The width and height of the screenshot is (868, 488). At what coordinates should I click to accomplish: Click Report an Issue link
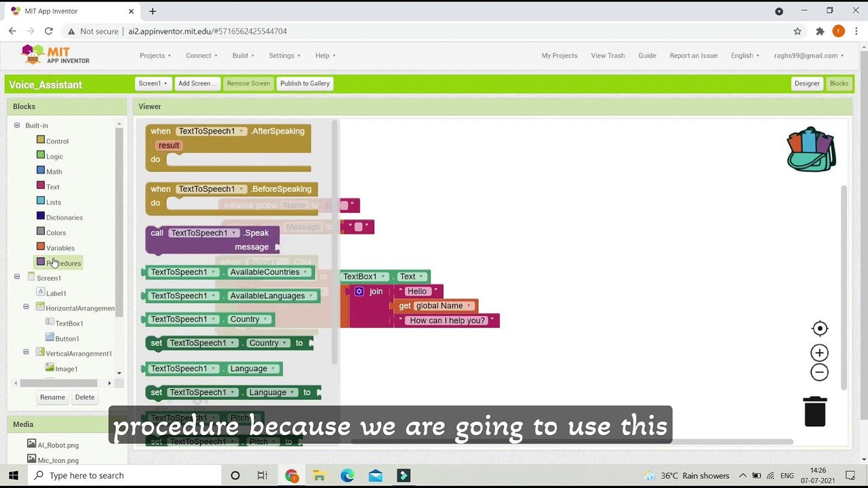tap(693, 56)
